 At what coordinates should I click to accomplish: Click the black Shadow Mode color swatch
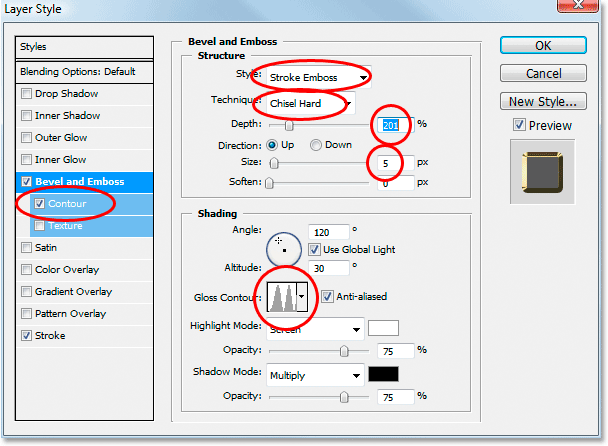click(x=384, y=375)
